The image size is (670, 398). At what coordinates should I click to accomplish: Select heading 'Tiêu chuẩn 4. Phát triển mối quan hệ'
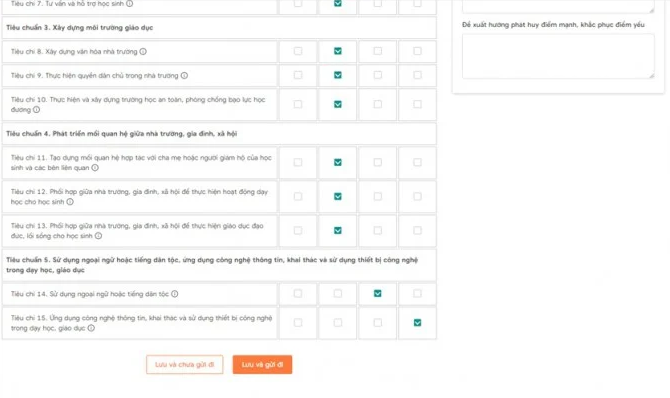click(122, 133)
